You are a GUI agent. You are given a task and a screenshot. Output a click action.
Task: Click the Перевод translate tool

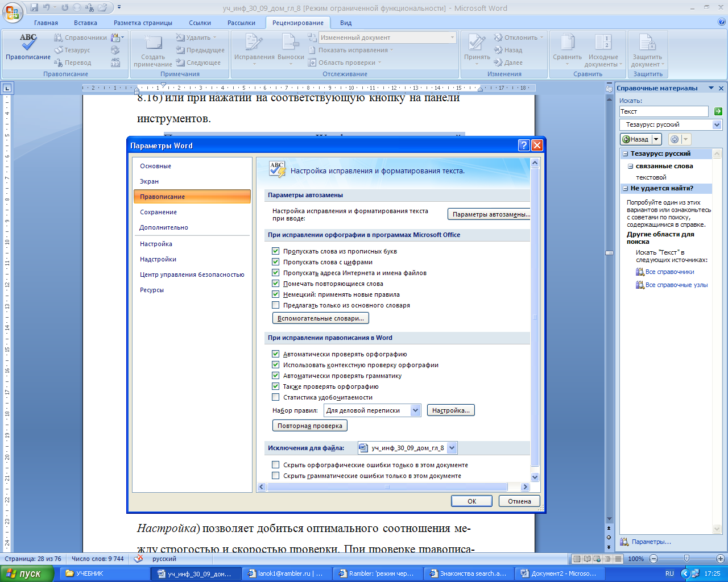click(72, 63)
